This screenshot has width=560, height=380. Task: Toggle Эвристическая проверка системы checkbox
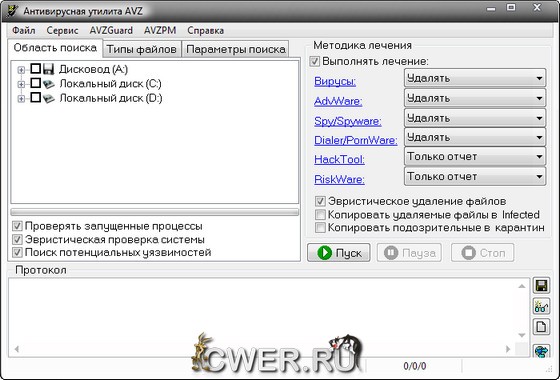tap(17, 239)
